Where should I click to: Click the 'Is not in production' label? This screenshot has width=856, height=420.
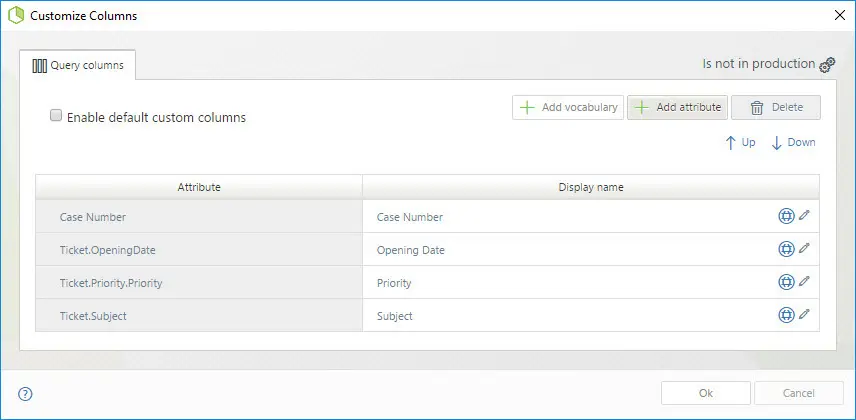(758, 64)
